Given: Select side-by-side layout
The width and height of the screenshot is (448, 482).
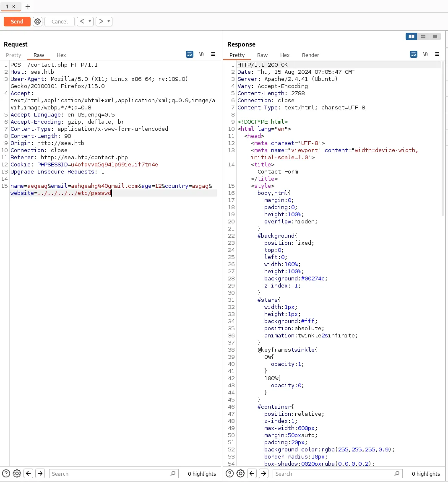Looking at the screenshot, I should [x=412, y=36].
